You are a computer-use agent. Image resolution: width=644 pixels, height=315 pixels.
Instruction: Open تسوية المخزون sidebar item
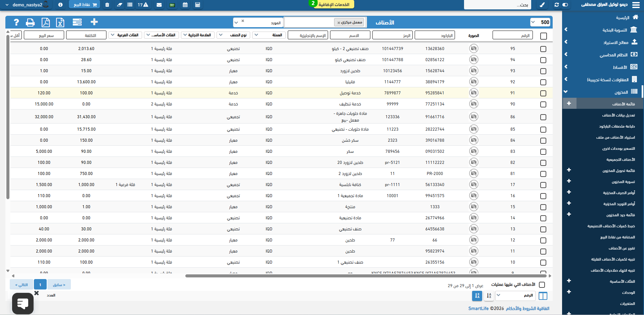(623, 182)
